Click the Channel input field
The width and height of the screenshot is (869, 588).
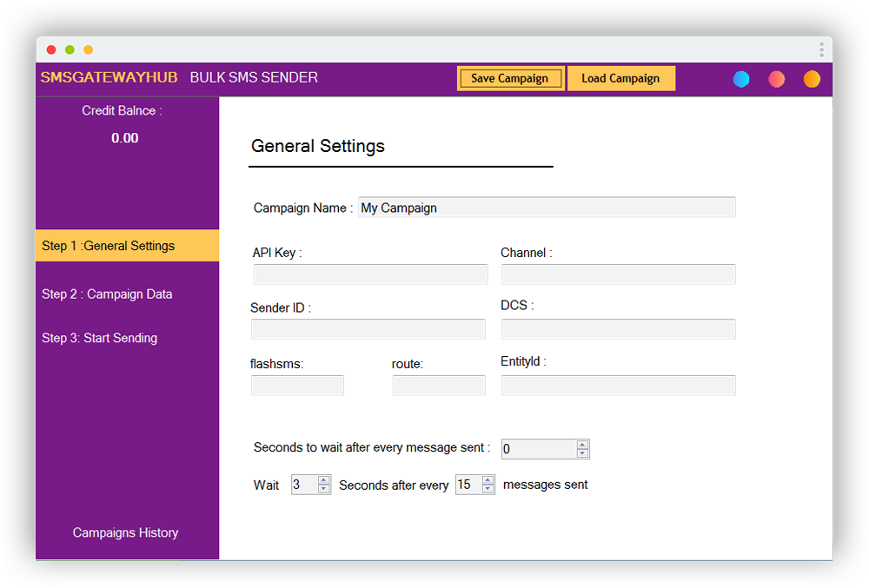618,274
